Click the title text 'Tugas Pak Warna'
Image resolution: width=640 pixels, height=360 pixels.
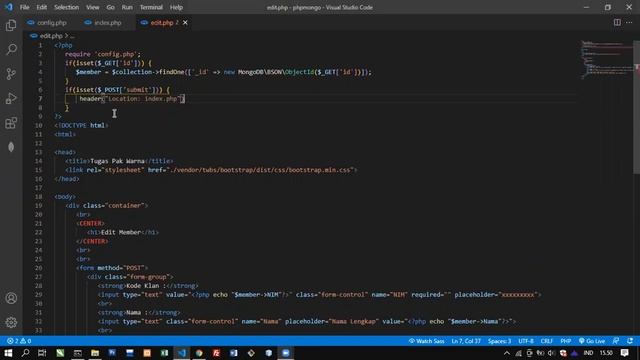118,161
